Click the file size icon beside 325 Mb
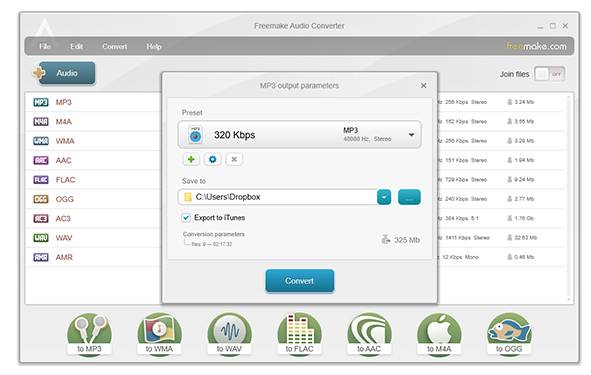This screenshot has width=591, height=375. (385, 239)
